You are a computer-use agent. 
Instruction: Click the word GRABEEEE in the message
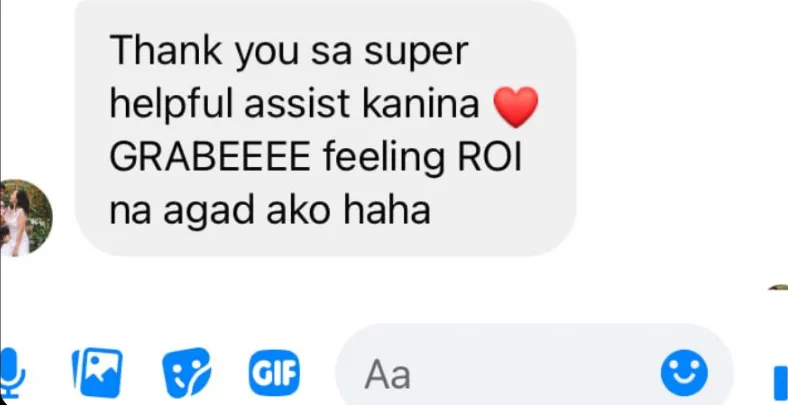(x=210, y=157)
